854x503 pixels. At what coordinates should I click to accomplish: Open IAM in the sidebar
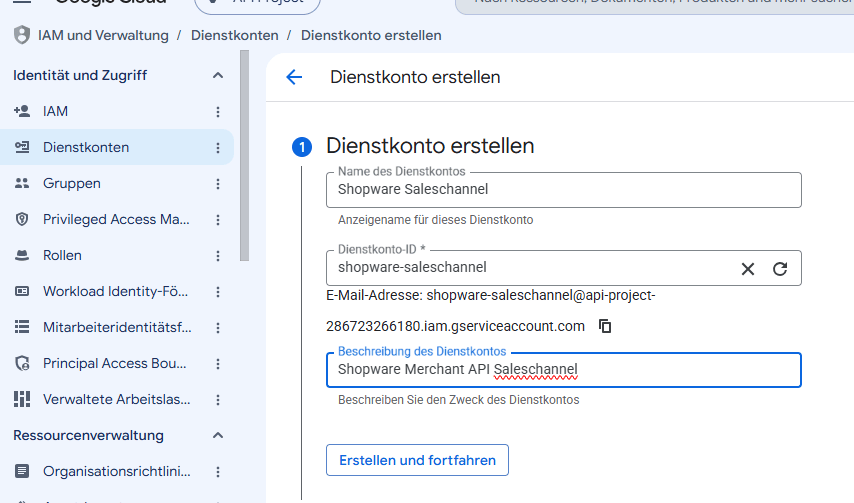pos(117,112)
